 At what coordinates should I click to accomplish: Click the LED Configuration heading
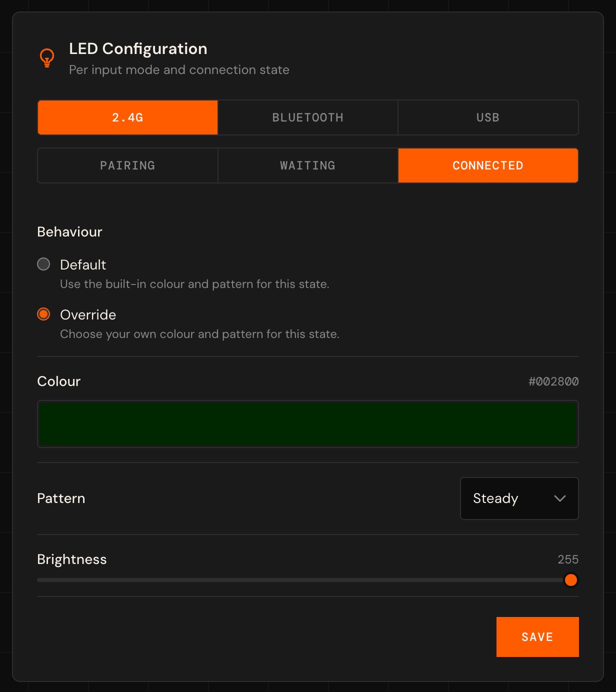point(138,48)
